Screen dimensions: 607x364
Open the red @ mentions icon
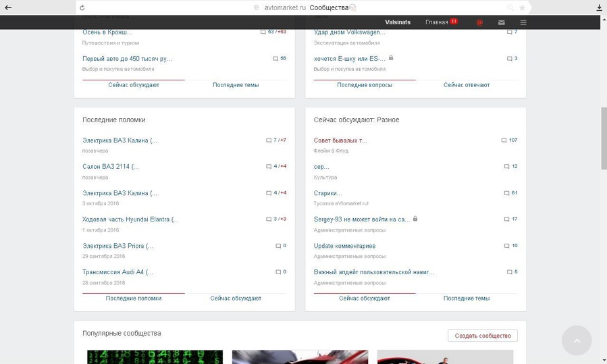click(479, 22)
